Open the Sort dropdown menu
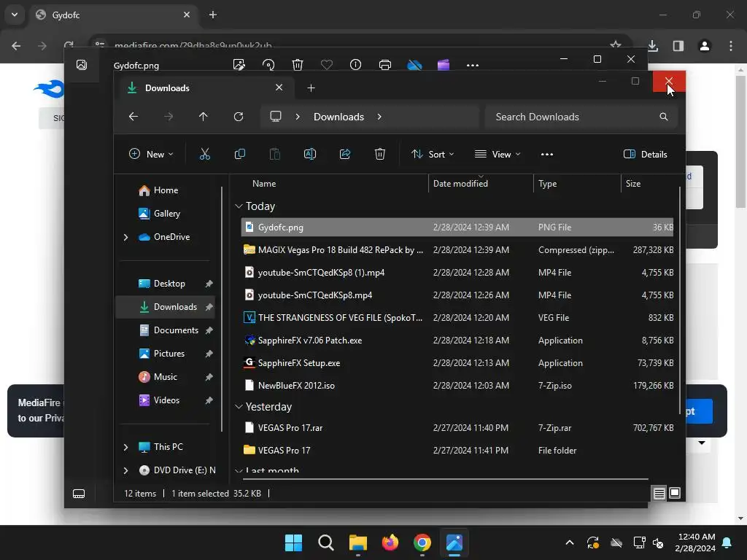The image size is (747, 560). click(433, 154)
